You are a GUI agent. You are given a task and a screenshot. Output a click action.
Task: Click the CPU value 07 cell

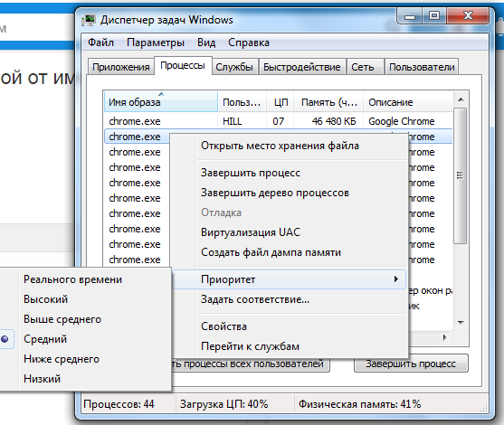(x=279, y=121)
